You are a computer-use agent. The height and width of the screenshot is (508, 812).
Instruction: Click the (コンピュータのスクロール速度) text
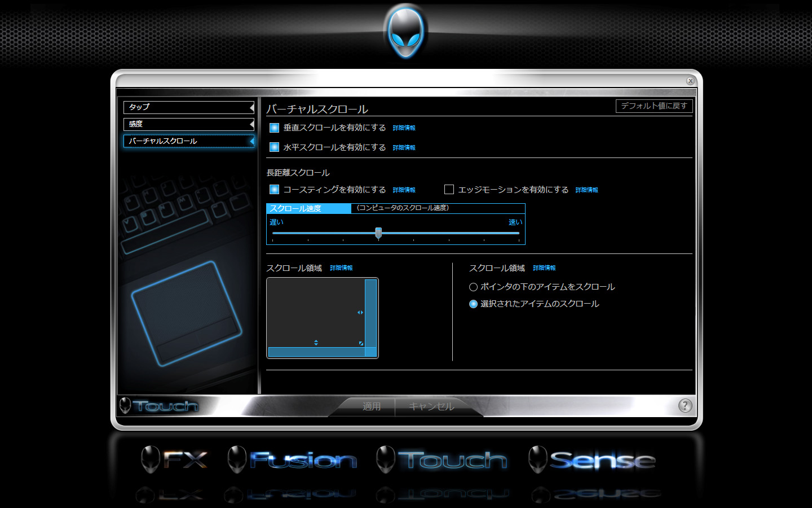(x=403, y=208)
